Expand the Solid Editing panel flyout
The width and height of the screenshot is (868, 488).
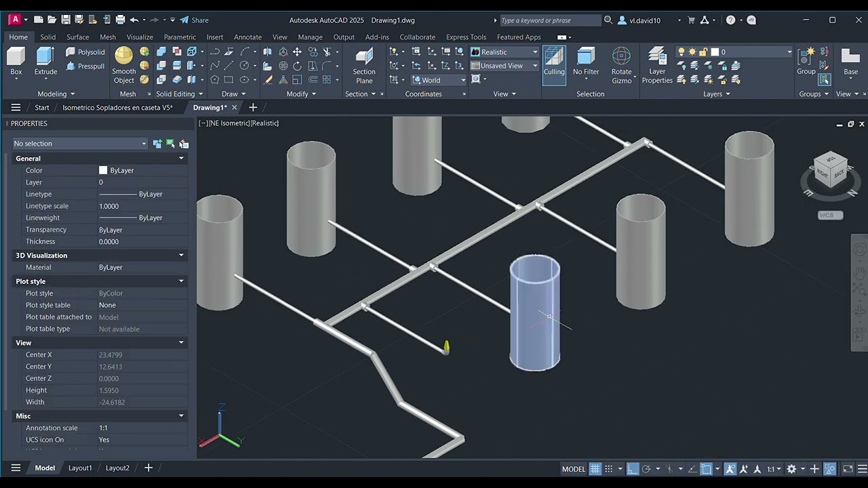coord(180,94)
